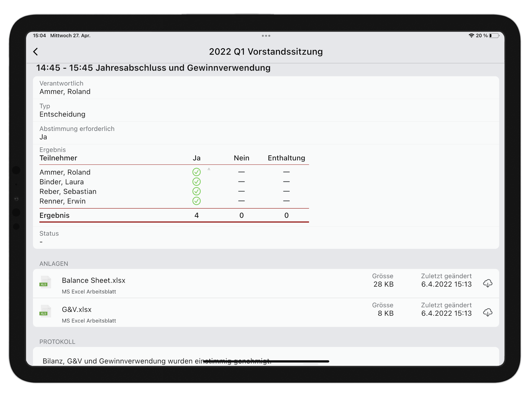Tap the back chevron arrow

click(x=36, y=52)
